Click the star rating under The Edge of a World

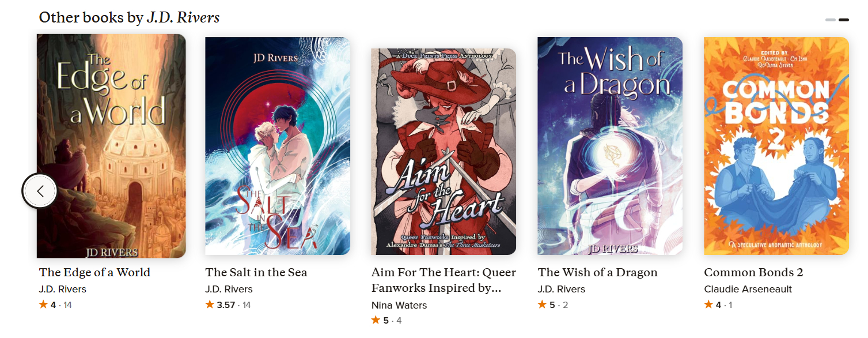pos(55,305)
